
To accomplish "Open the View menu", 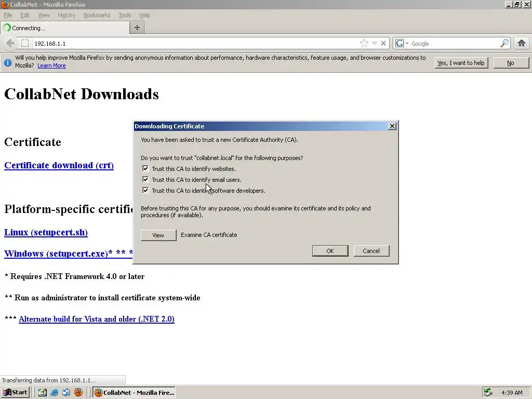I will click(x=44, y=15).
